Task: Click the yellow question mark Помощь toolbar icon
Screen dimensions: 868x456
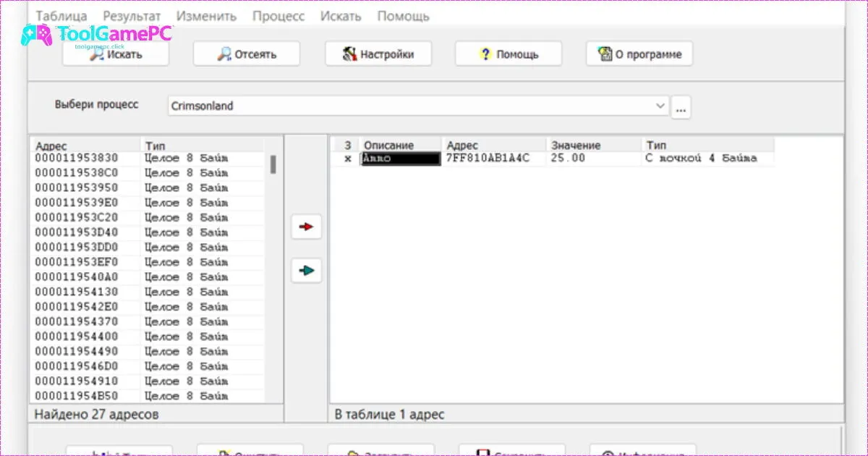Action: [485, 54]
